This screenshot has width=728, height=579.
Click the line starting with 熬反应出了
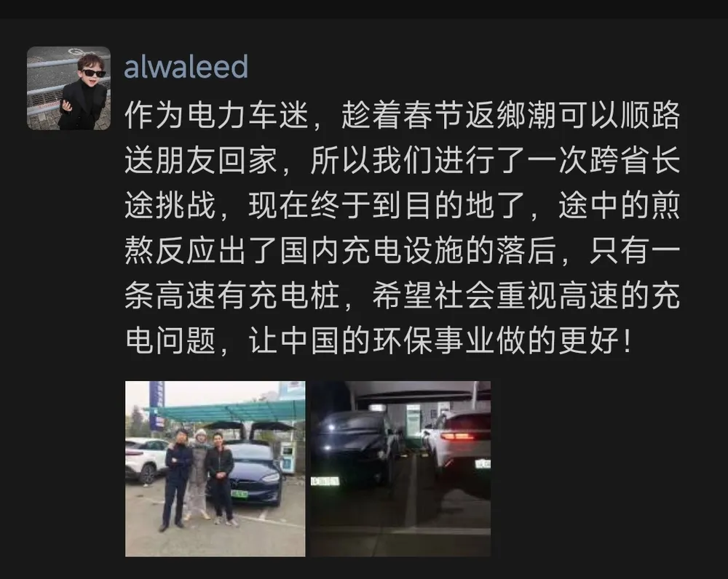point(402,250)
